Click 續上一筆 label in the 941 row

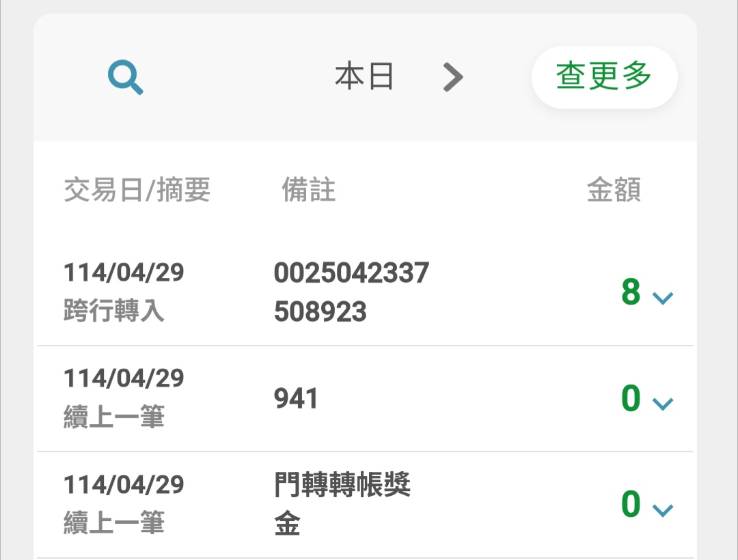point(114,417)
